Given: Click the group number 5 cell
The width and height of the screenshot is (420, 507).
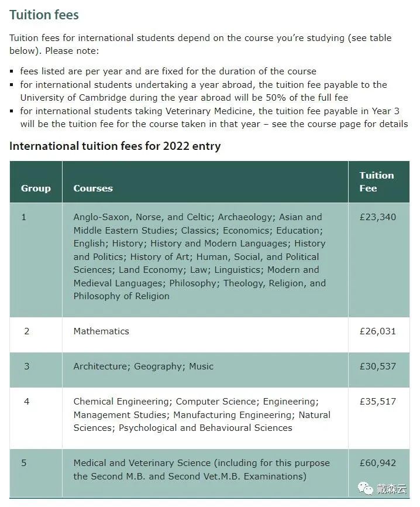Looking at the screenshot, I should tap(24, 463).
